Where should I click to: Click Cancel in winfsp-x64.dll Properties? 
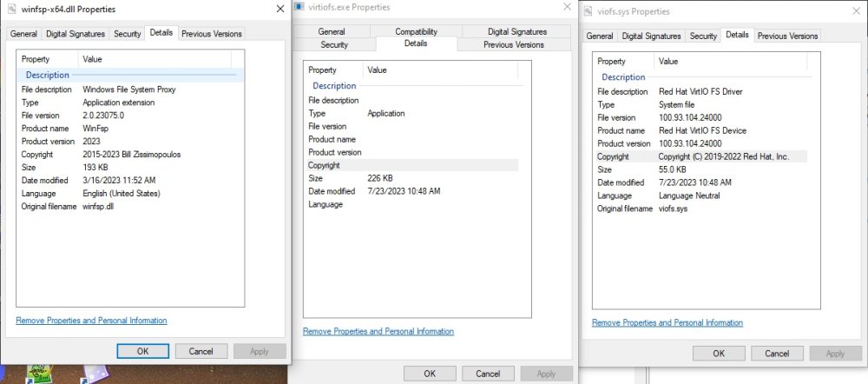coord(201,351)
